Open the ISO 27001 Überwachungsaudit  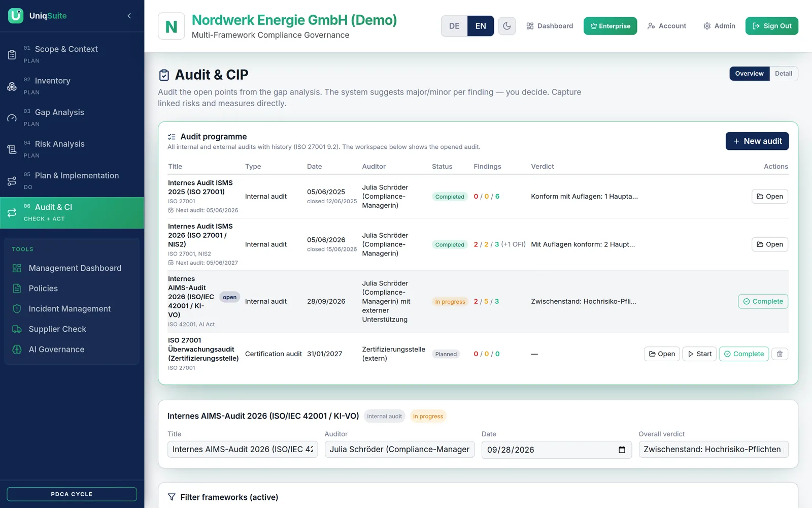click(x=662, y=354)
